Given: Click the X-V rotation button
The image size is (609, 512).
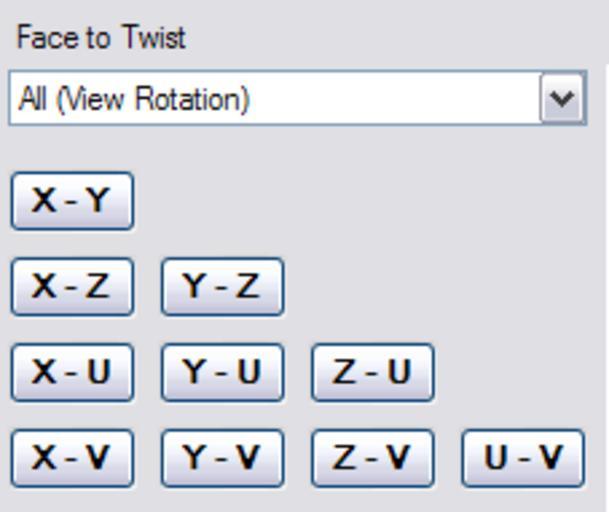Looking at the screenshot, I should click(x=72, y=458).
